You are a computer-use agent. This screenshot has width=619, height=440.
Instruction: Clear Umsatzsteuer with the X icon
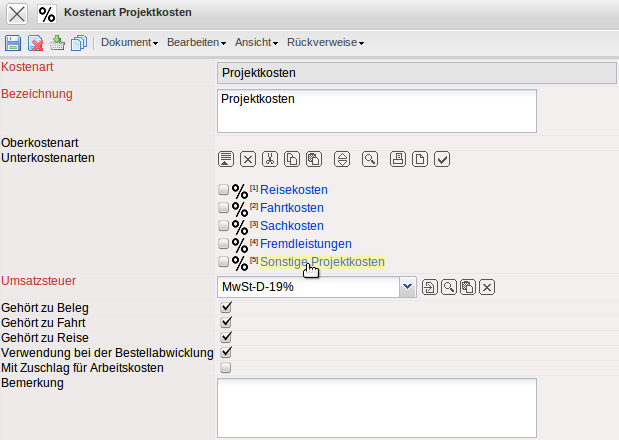tap(486, 288)
